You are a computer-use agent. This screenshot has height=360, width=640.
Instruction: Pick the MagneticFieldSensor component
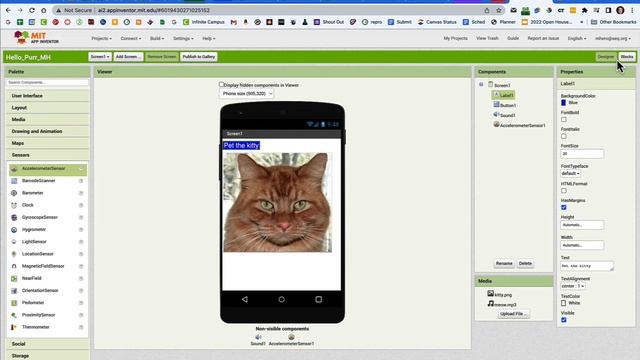pos(43,266)
